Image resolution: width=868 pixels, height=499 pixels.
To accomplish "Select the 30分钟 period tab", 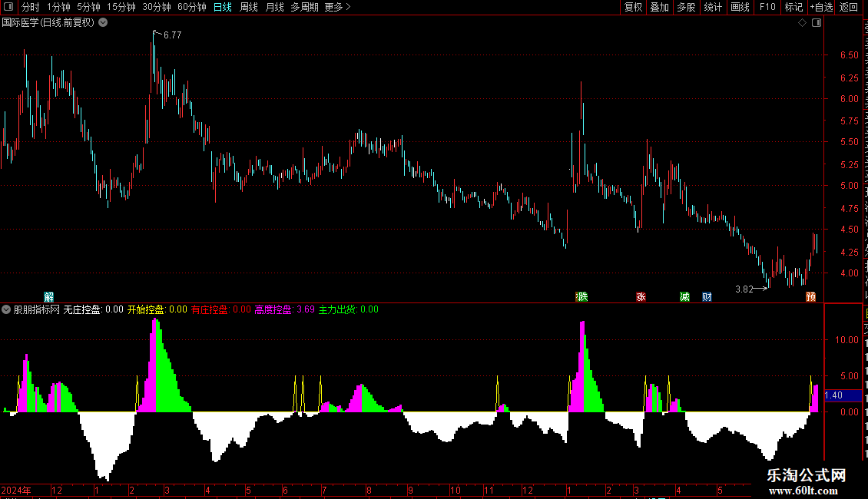I will [157, 7].
